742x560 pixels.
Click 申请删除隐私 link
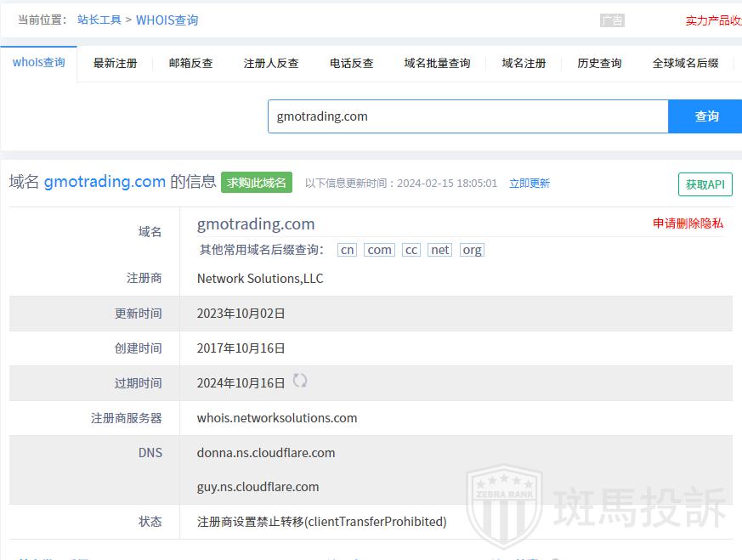(688, 223)
